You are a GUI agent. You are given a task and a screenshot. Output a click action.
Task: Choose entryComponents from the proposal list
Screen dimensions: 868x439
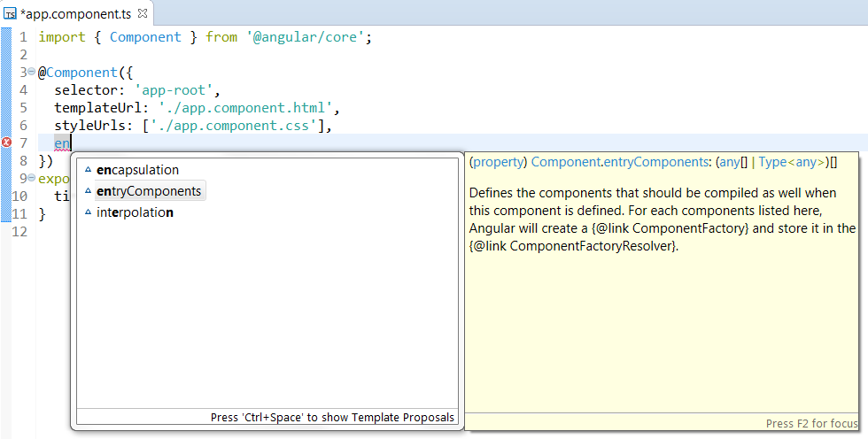(149, 191)
